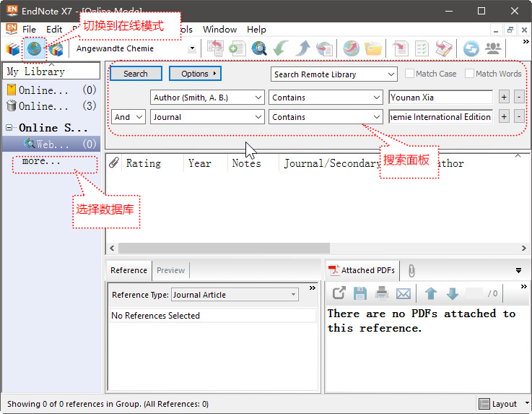Screen dimensions: 532x414
Task: Remove Author search row with minus button
Action: [x=519, y=98]
